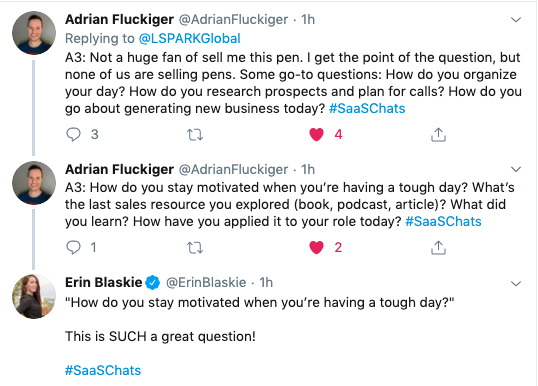Share the second tweet via share icon
Viewport: 538px width, 386px height.
(438, 247)
